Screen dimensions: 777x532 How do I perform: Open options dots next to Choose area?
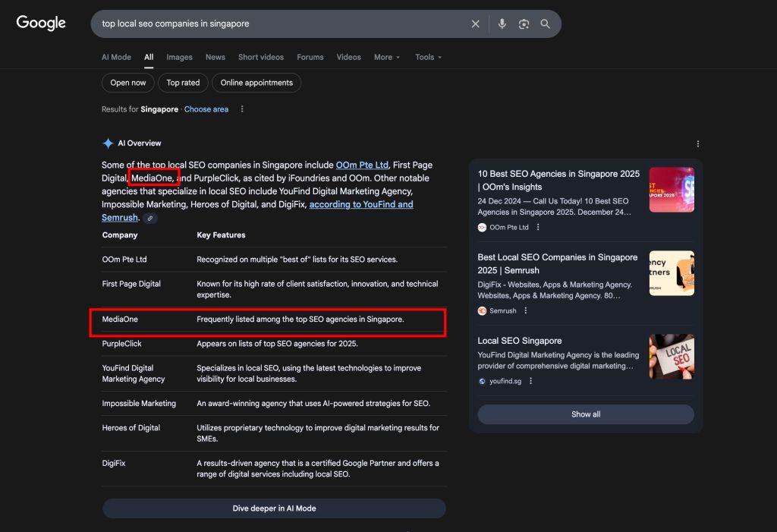(242, 109)
